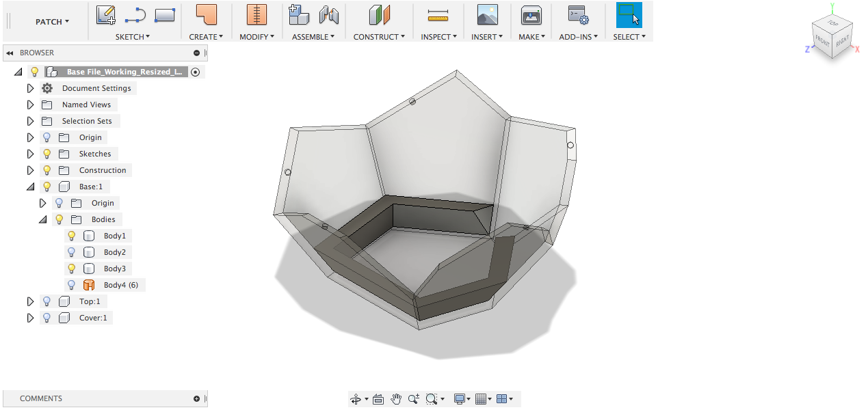Select the spline sketch tool icon

tap(135, 14)
